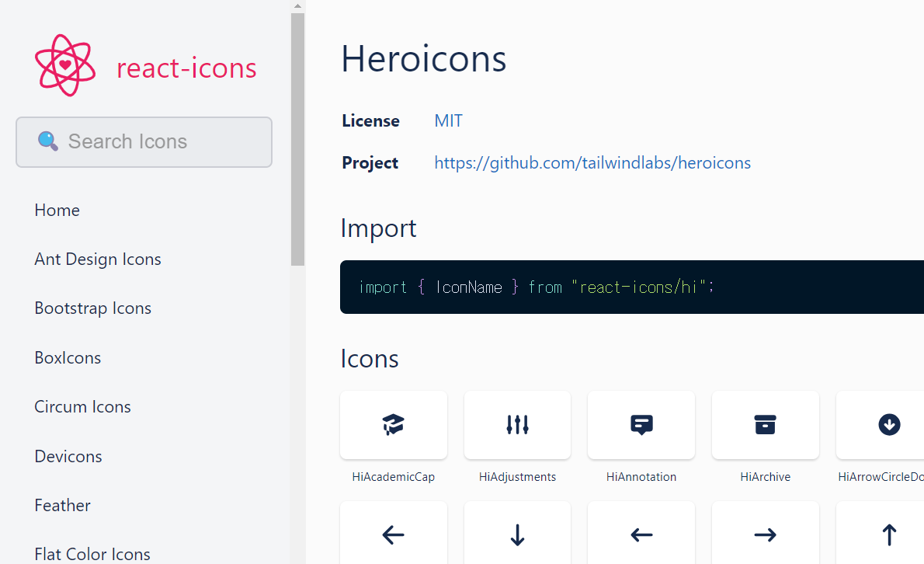Viewport: 924px width, 564px height.
Task: Focus the Search Icons field
Action: click(144, 142)
